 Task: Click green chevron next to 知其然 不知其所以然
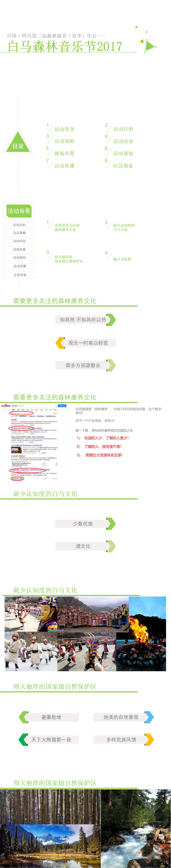tap(111, 319)
